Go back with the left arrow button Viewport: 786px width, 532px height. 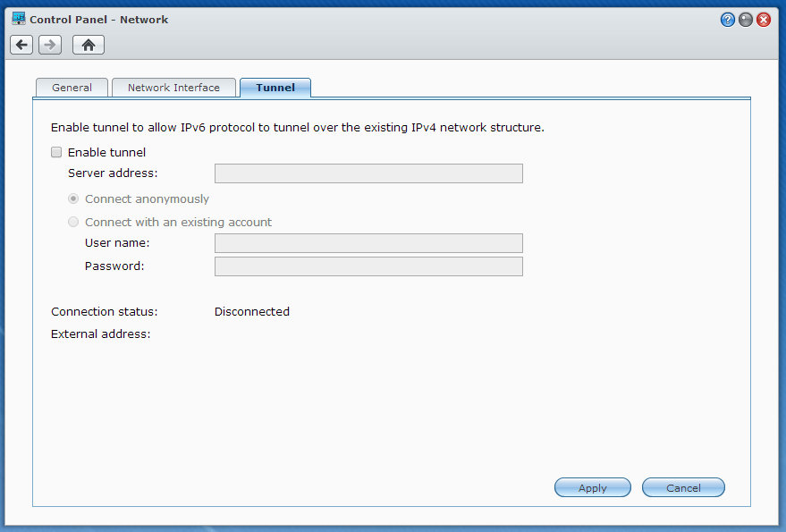pos(21,45)
